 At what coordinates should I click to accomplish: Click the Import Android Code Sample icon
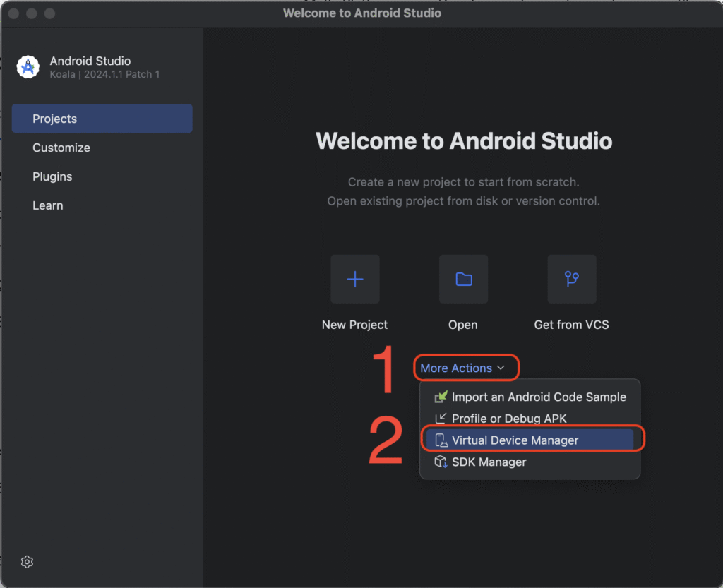pyautogui.click(x=441, y=397)
